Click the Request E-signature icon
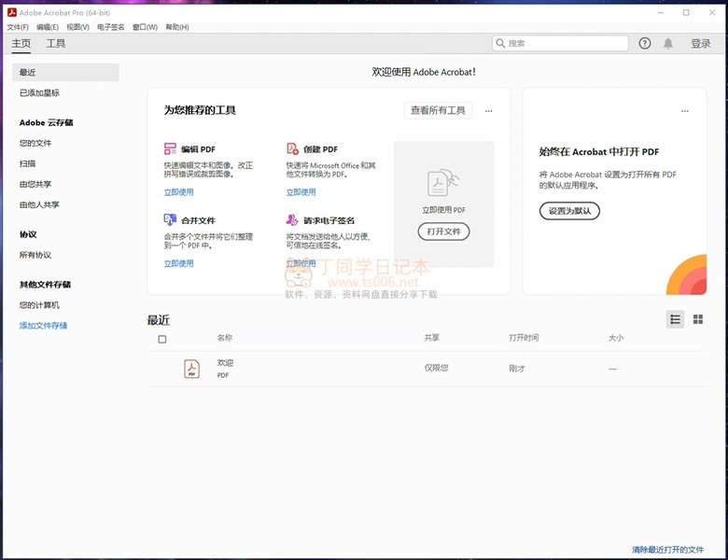 pos(292,220)
